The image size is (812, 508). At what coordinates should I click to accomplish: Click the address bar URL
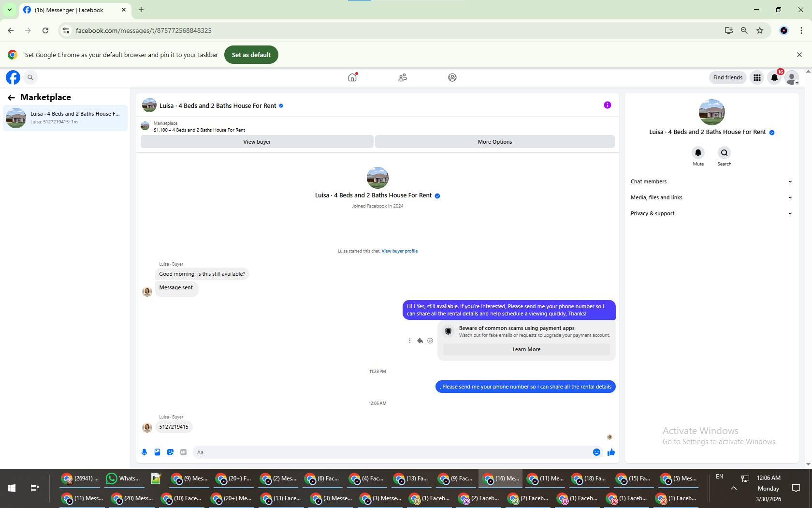pyautogui.click(x=144, y=30)
